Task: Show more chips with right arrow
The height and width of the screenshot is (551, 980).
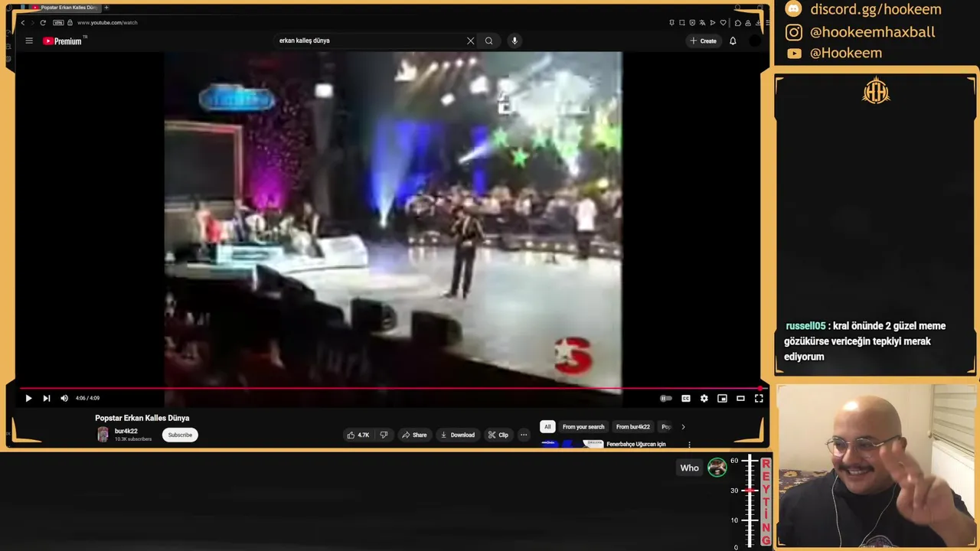Action: 683,427
